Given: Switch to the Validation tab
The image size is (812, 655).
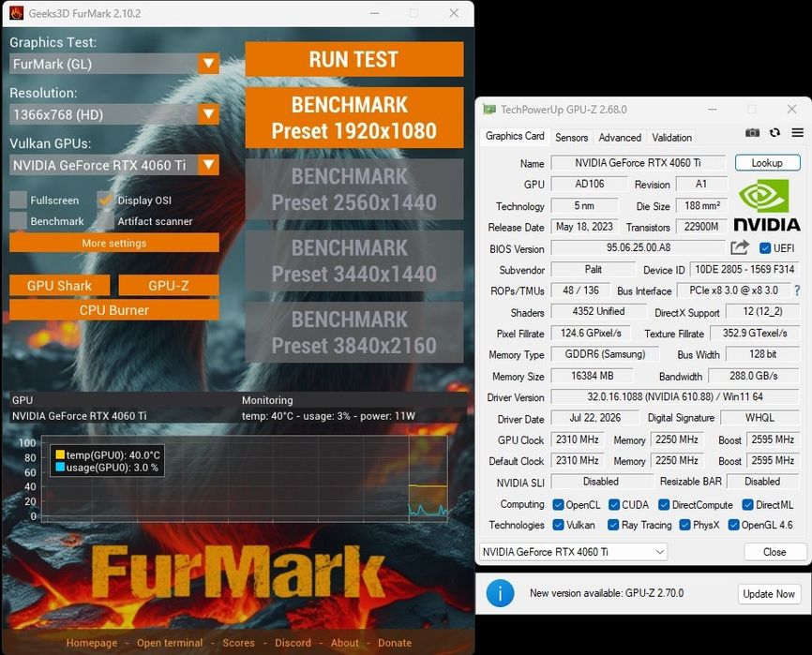Looking at the screenshot, I should click(671, 138).
